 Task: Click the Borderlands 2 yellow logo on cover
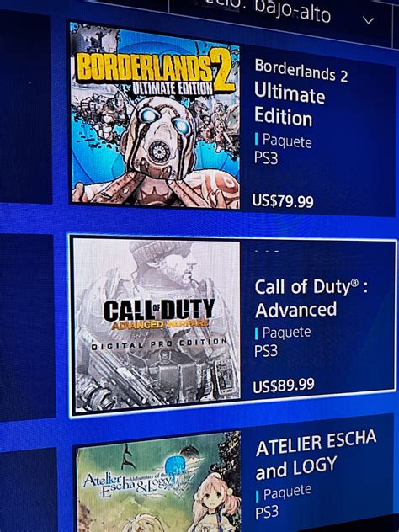(x=156, y=73)
